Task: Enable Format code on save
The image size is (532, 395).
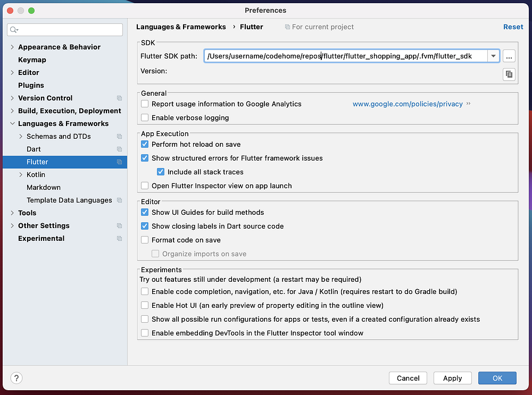Action: (x=144, y=240)
